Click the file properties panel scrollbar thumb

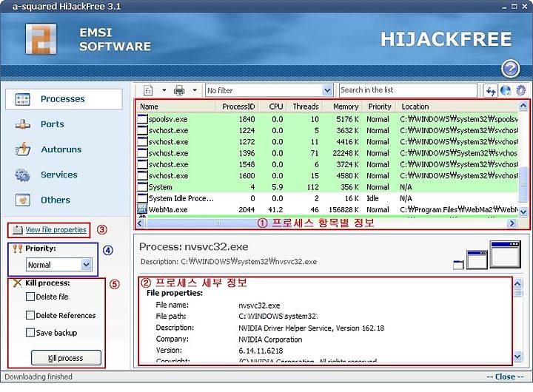[x=517, y=292]
